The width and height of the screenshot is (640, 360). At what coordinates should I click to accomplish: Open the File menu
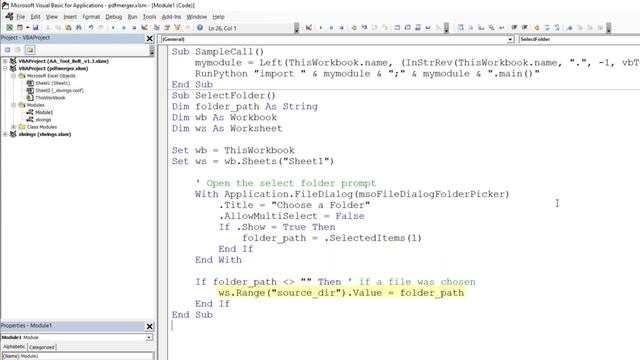coord(20,17)
